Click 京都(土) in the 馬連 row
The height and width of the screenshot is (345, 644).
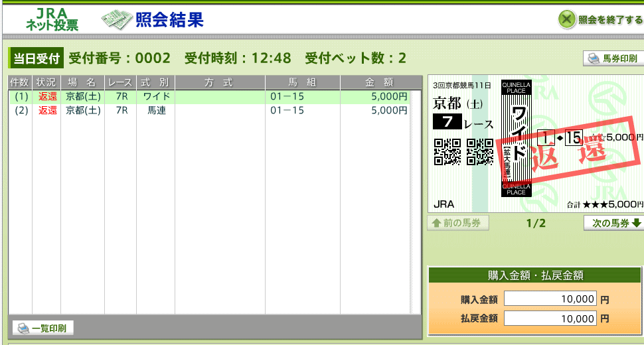coord(83,110)
